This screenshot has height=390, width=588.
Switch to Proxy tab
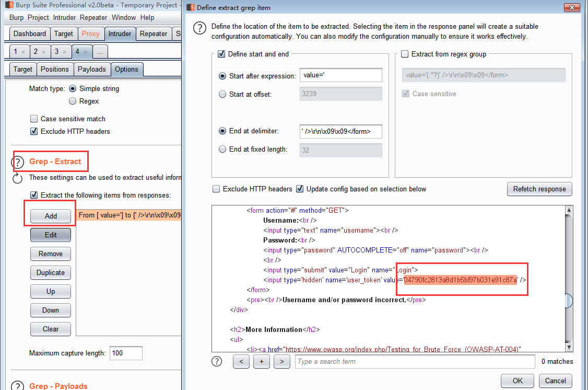pyautogui.click(x=91, y=34)
